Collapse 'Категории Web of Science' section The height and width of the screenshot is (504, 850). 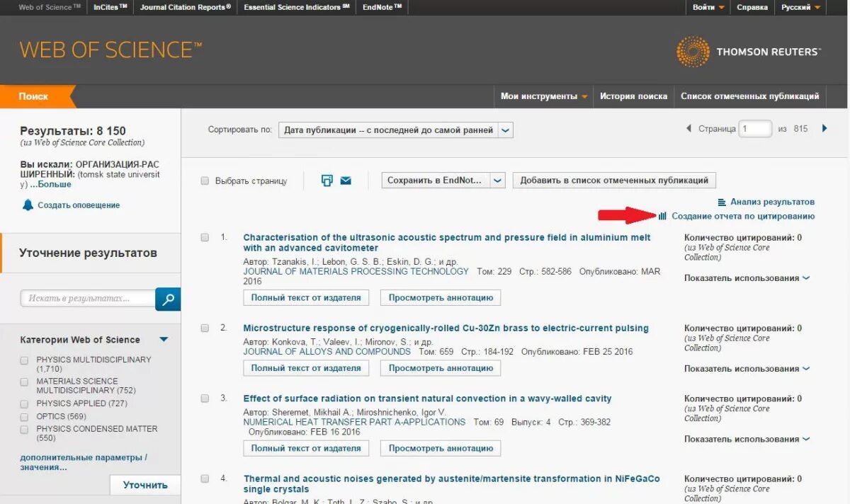(164, 340)
